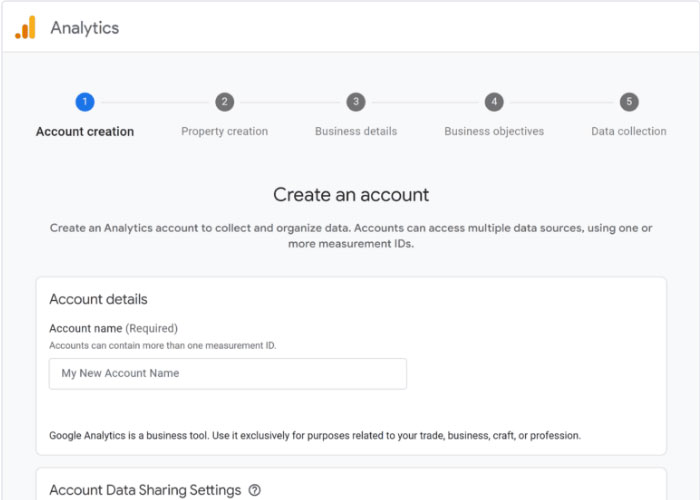Go to the Data collection step label
The width and height of the screenshot is (700, 500).
(x=629, y=131)
